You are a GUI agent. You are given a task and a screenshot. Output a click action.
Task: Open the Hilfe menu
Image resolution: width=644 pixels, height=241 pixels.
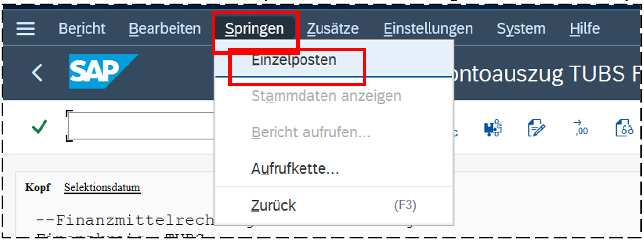584,29
